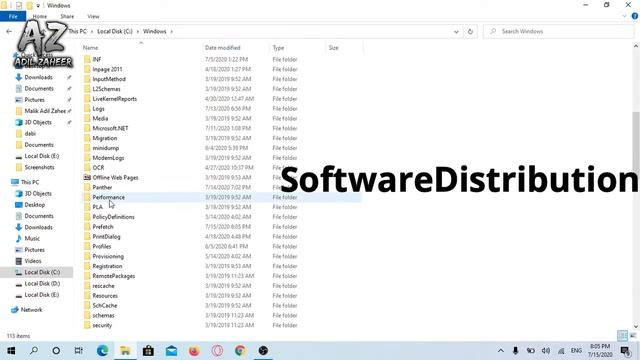Open Mail app from taskbar
Image resolution: width=640 pixels, height=360 pixels.
pos(171,351)
